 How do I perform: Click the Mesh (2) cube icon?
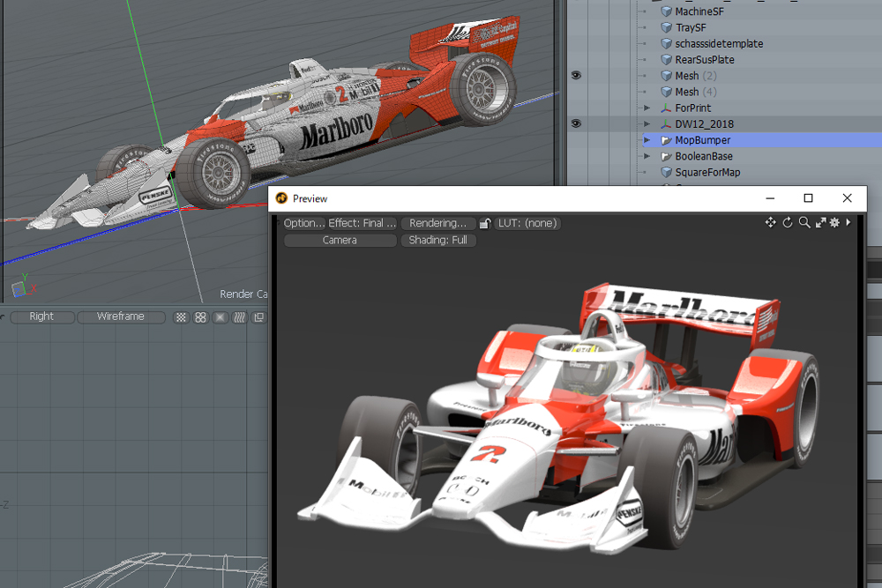(667, 75)
